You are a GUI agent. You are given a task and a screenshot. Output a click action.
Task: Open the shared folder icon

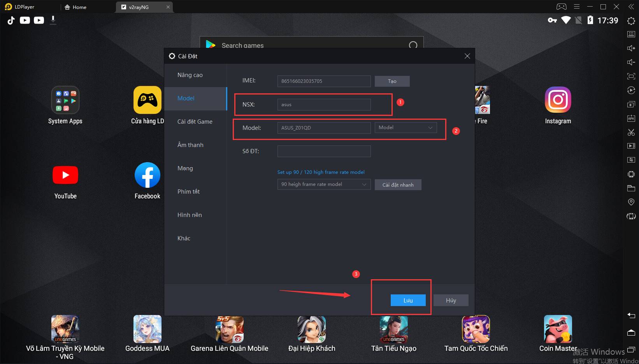click(x=631, y=188)
